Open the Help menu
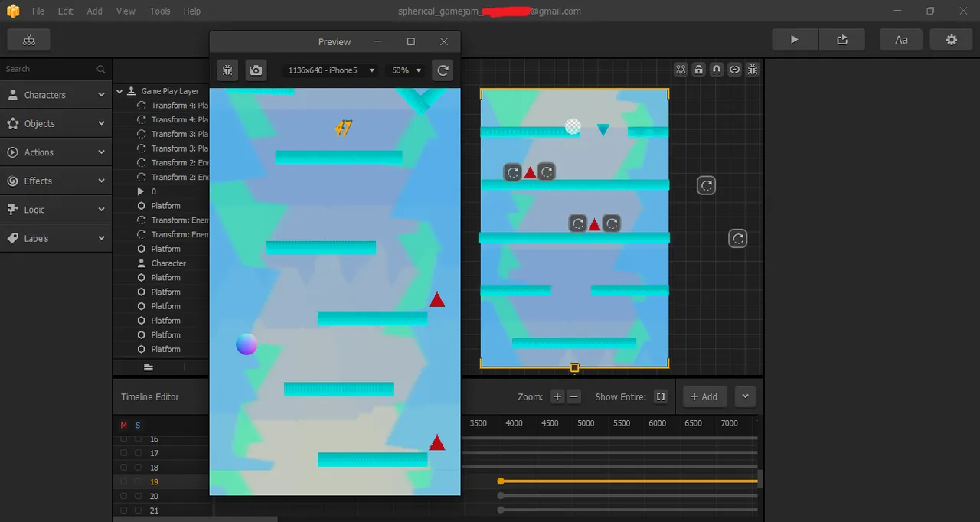Viewport: 980px width, 522px height. tap(192, 11)
